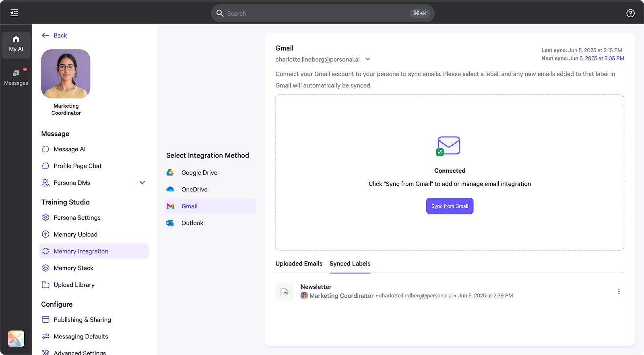Click the connected envelope icon
This screenshot has width=644, height=355.
pos(448,146)
